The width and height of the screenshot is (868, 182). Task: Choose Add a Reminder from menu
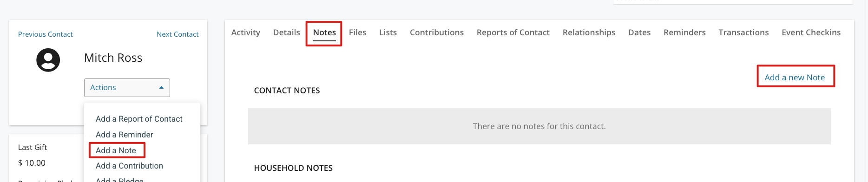pyautogui.click(x=124, y=135)
